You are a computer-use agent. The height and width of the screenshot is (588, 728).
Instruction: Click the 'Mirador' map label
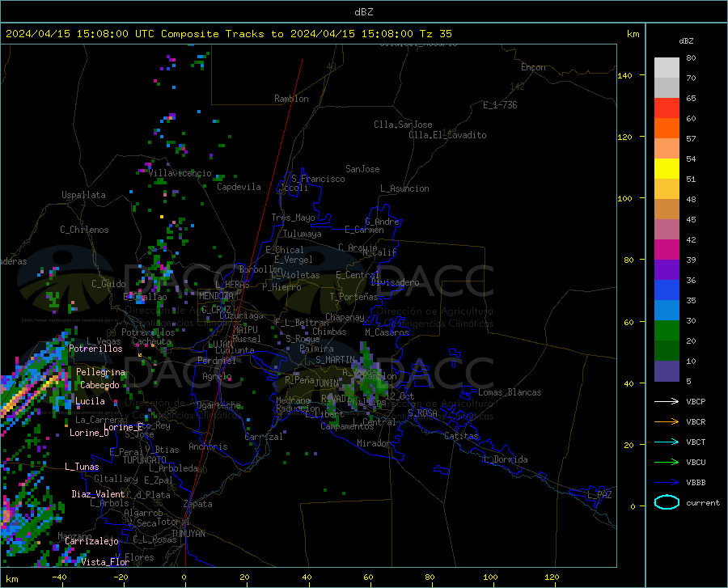pos(374,443)
